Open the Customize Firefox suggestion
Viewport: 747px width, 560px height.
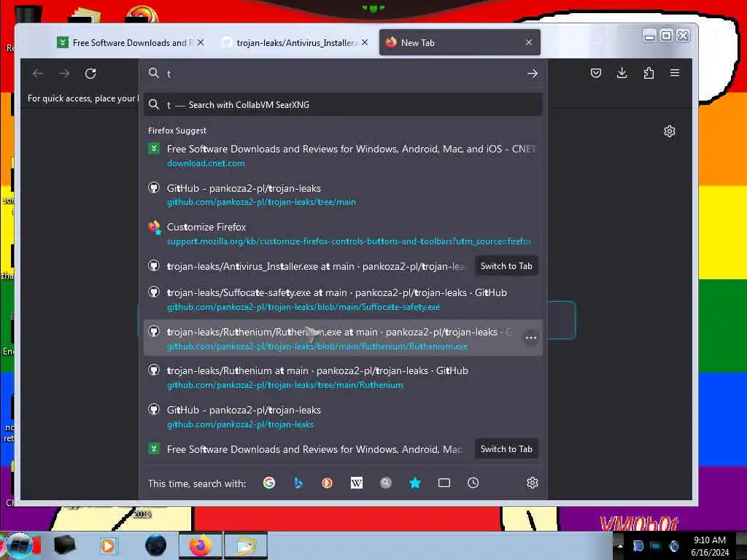point(343,234)
